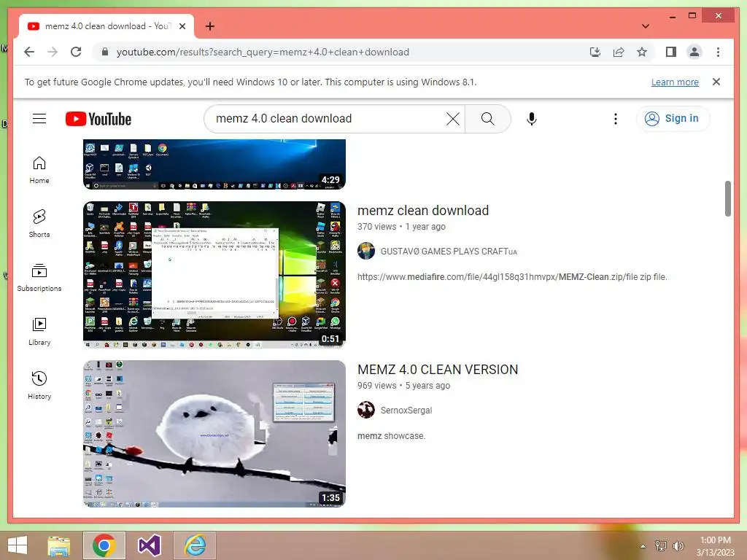
Task: Open Library in the sidebar
Action: [x=39, y=332]
